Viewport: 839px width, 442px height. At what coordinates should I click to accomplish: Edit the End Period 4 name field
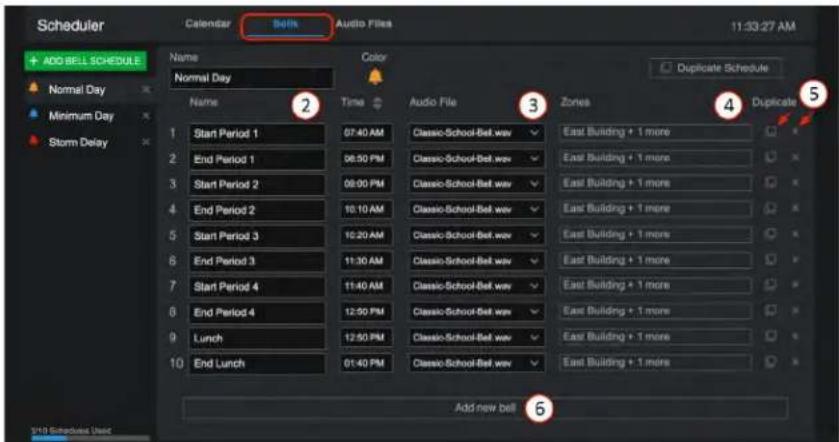coord(257,313)
